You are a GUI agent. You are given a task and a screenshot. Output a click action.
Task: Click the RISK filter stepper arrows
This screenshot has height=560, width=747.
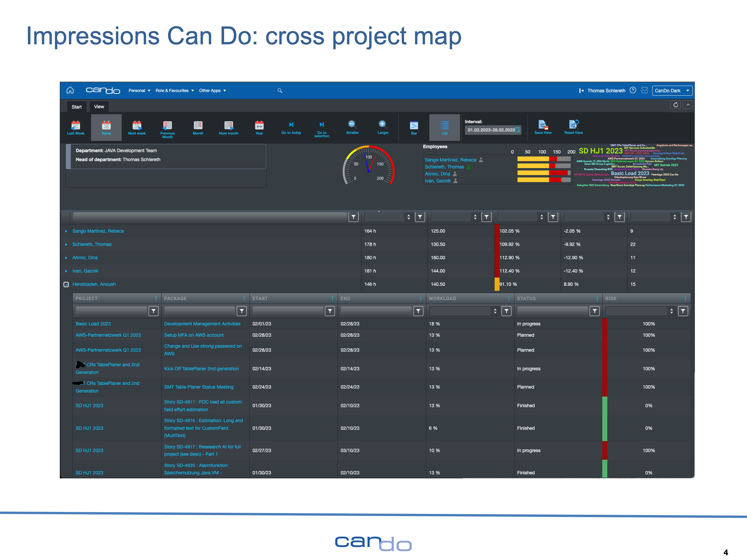pos(671,311)
